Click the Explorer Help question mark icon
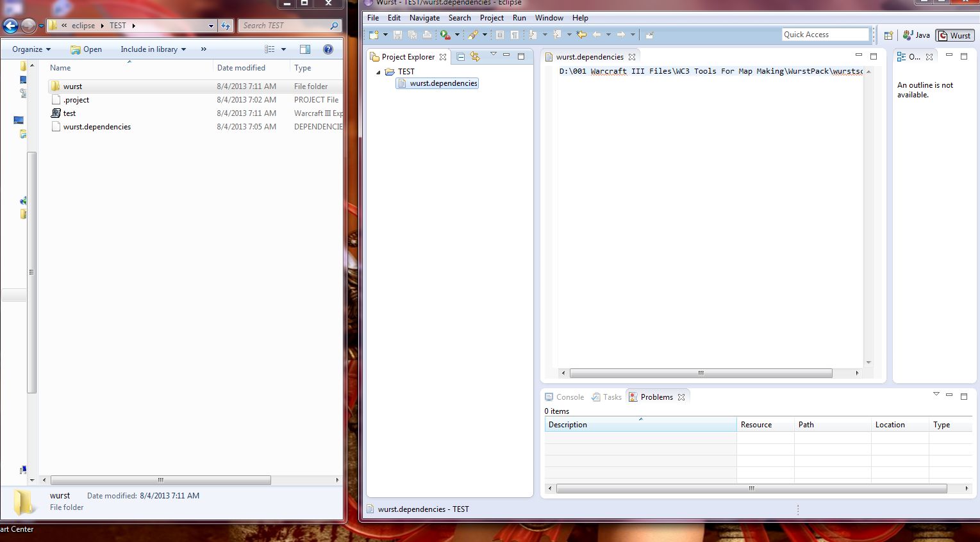This screenshot has height=542, width=980. tap(328, 49)
